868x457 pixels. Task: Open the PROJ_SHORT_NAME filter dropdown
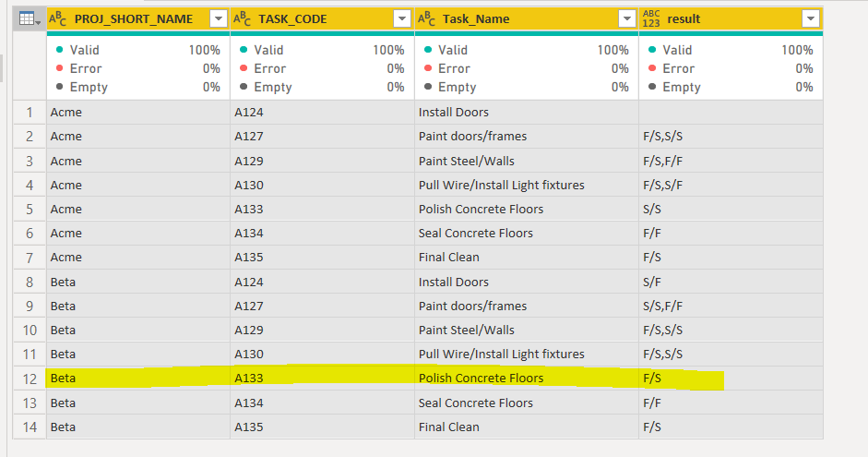click(219, 18)
